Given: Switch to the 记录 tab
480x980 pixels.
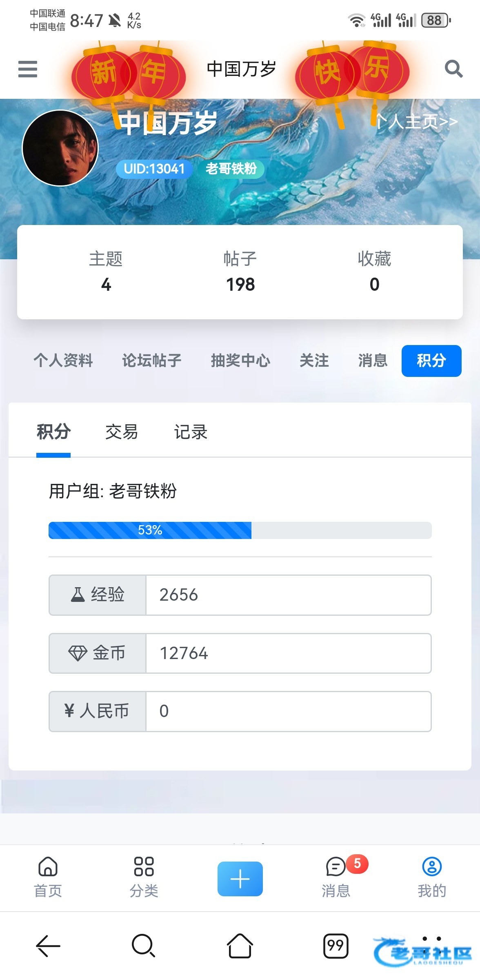Looking at the screenshot, I should [x=191, y=432].
